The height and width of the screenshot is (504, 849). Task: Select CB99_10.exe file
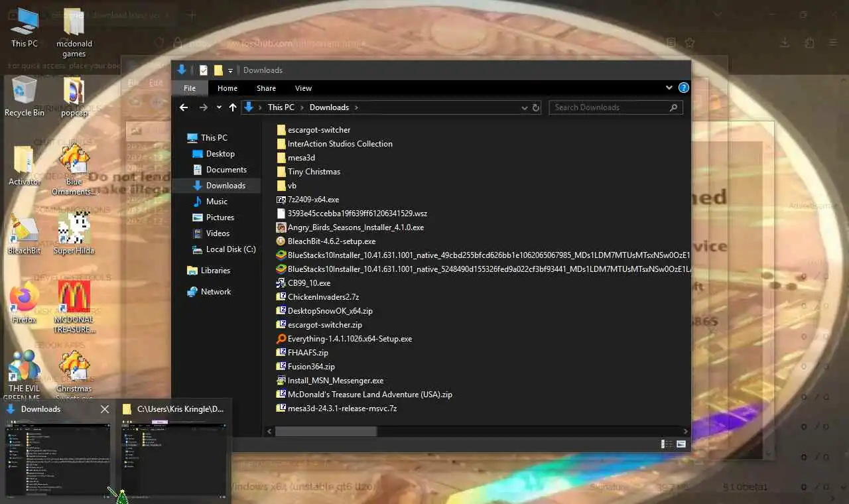click(303, 283)
